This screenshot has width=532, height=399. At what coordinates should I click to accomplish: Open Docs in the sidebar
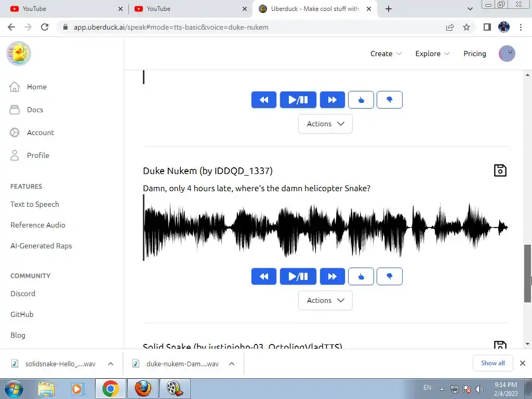point(26,110)
